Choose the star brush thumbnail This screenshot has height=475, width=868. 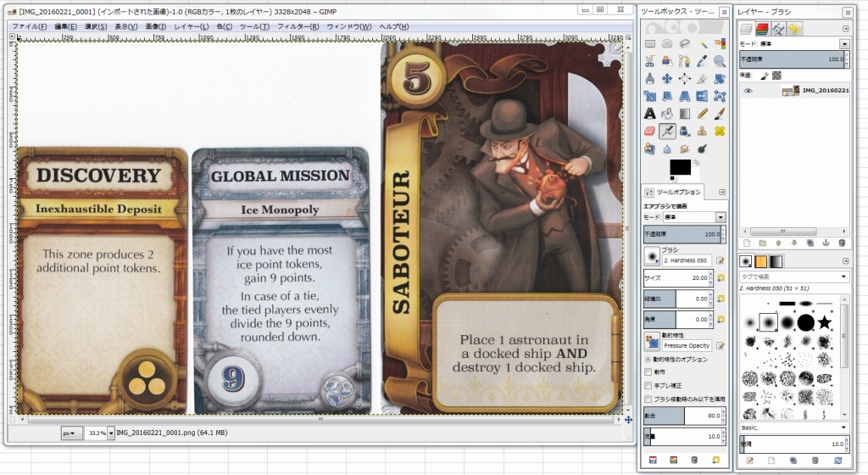825,321
